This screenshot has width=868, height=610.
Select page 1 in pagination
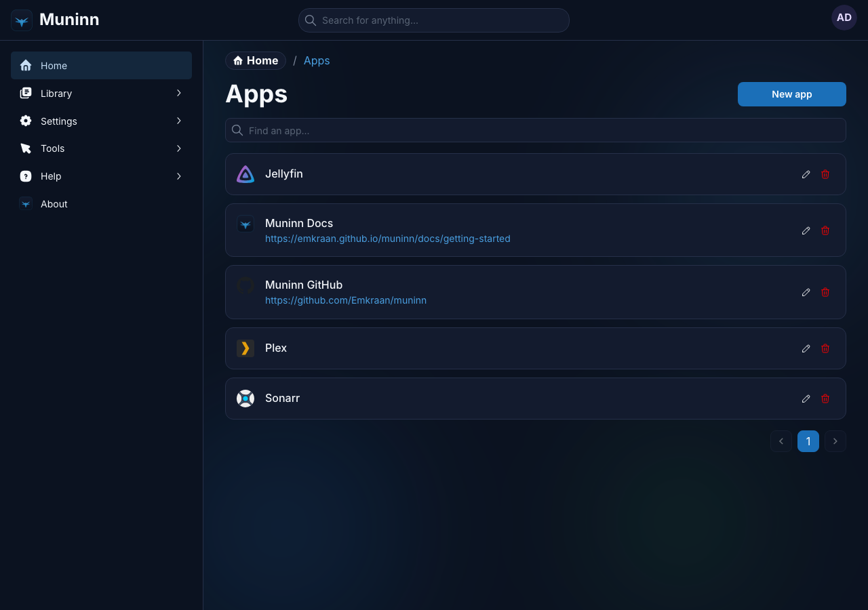(x=808, y=441)
